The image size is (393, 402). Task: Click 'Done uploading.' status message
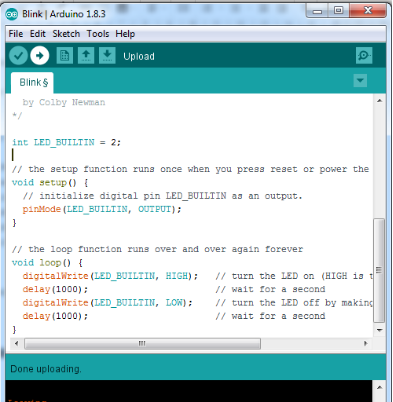click(x=46, y=369)
